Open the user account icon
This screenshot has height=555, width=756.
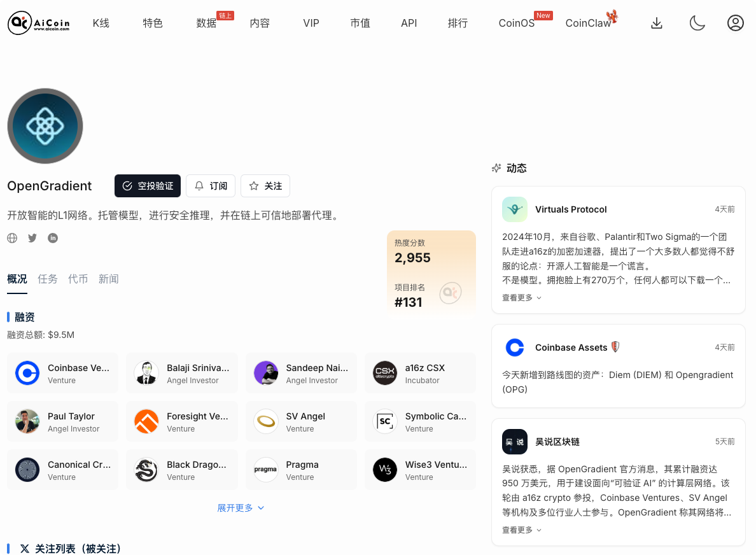736,23
